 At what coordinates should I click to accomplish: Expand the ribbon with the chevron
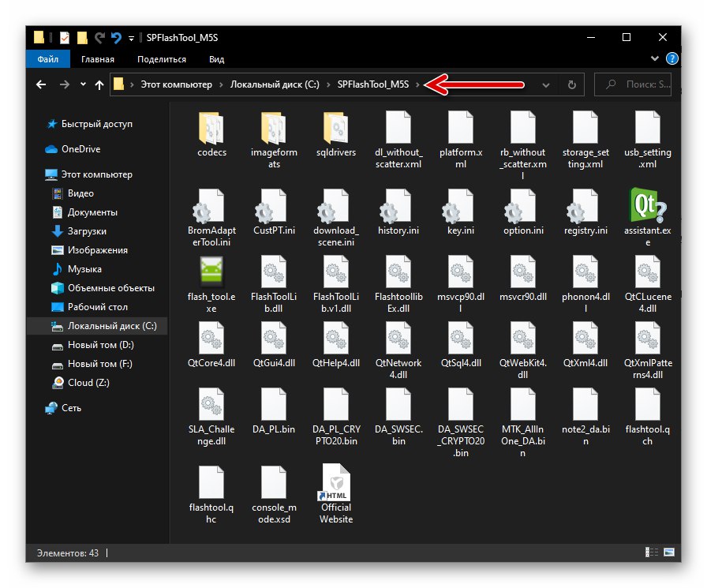[655, 58]
